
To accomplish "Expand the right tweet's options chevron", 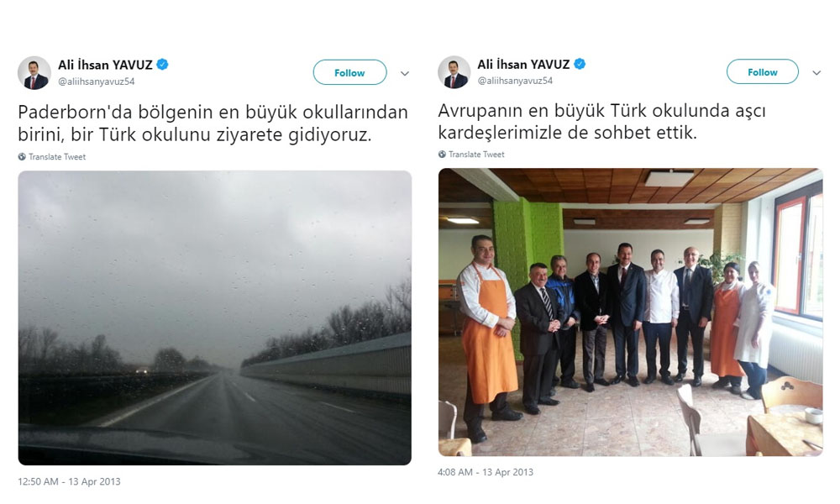I will [816, 73].
